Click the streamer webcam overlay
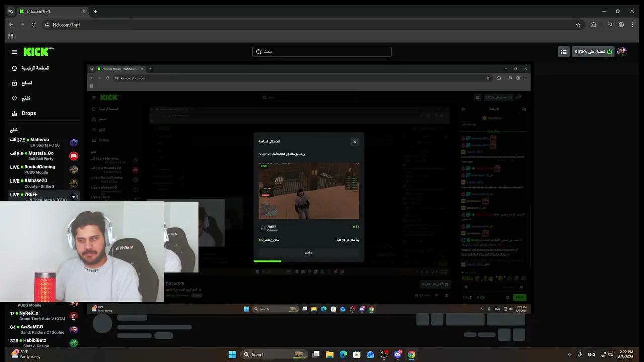Viewport: 644px width, 362px height. (82, 251)
